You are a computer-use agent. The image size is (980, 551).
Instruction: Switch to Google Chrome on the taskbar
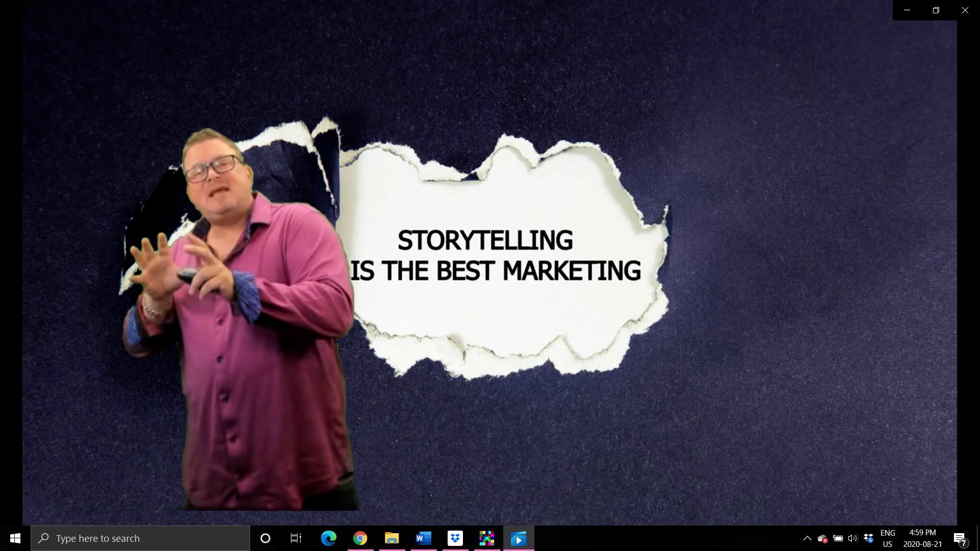point(360,538)
